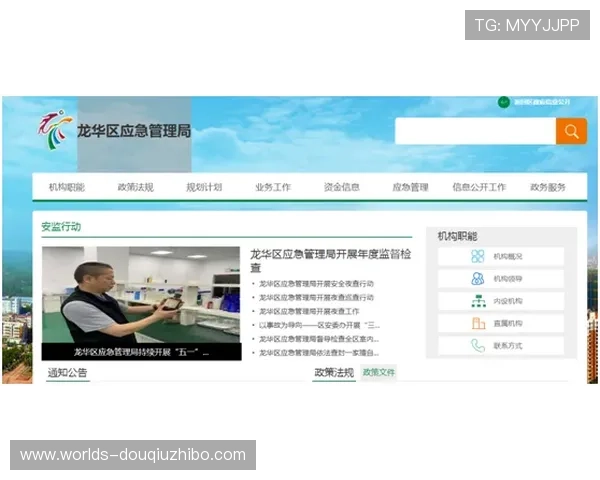This screenshot has height=480, width=600.
Task: Click the 机构领导 people icon
Action: [478, 278]
